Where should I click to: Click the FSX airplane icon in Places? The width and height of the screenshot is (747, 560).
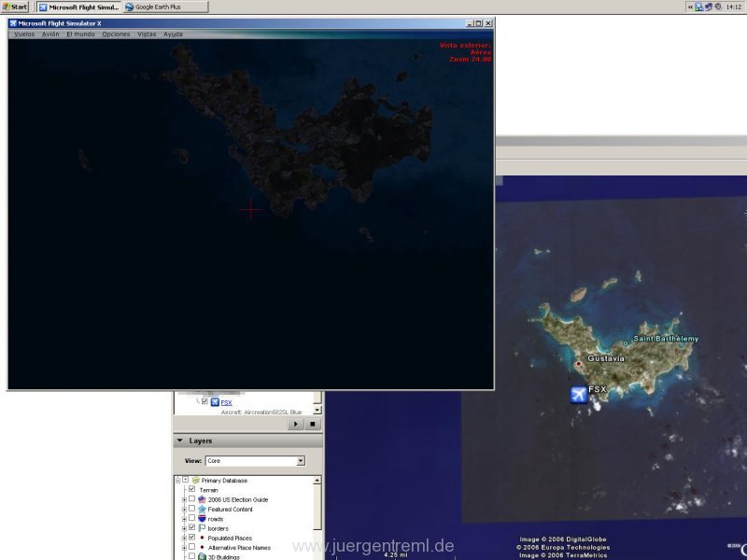click(x=215, y=402)
